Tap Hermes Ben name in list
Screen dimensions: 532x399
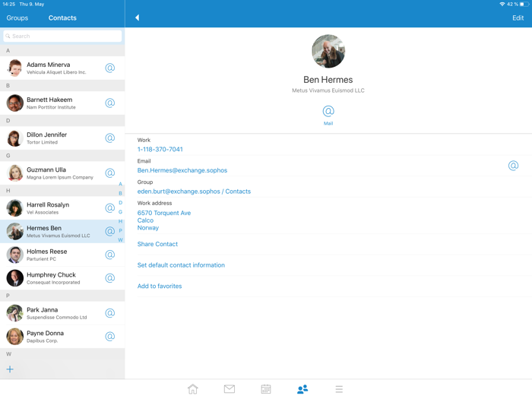[x=44, y=228]
